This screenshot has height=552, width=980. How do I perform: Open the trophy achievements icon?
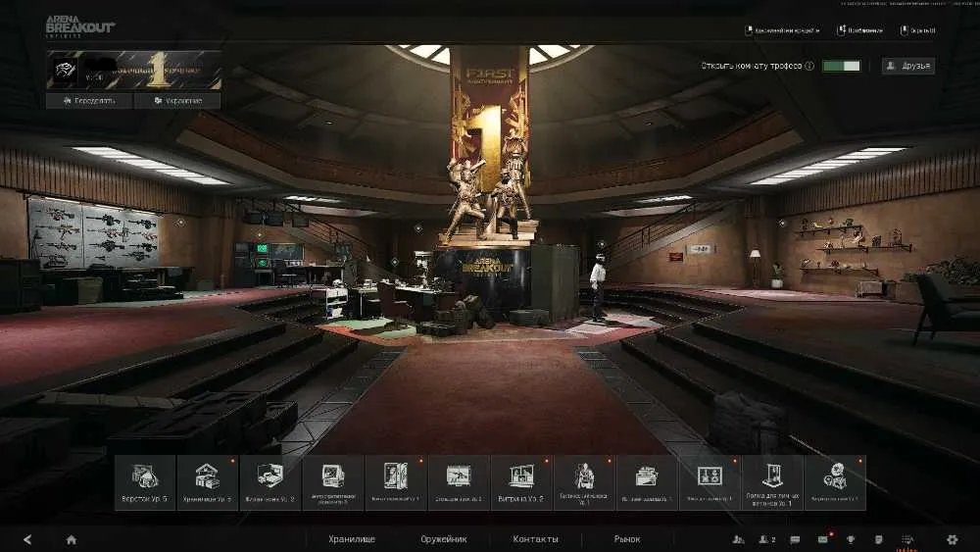click(x=851, y=539)
